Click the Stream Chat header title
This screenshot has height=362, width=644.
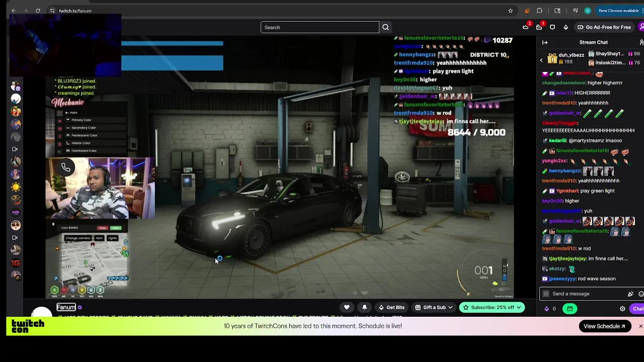click(x=594, y=42)
